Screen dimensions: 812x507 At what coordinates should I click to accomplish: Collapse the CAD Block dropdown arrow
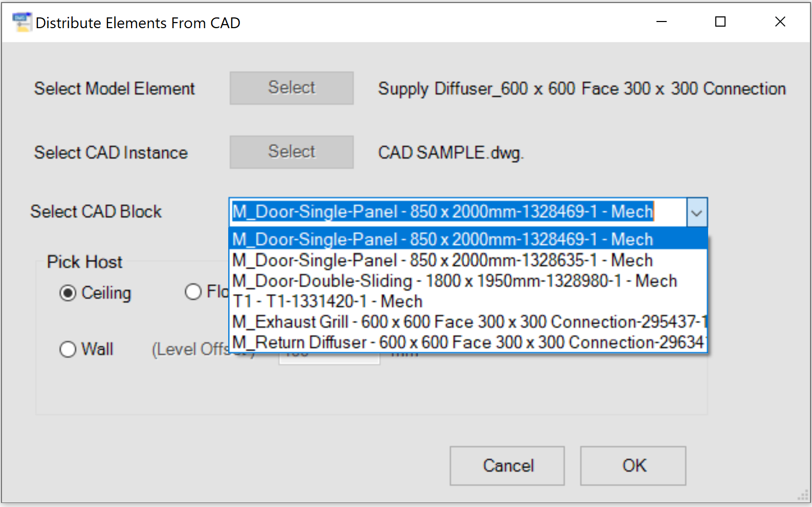pos(696,212)
